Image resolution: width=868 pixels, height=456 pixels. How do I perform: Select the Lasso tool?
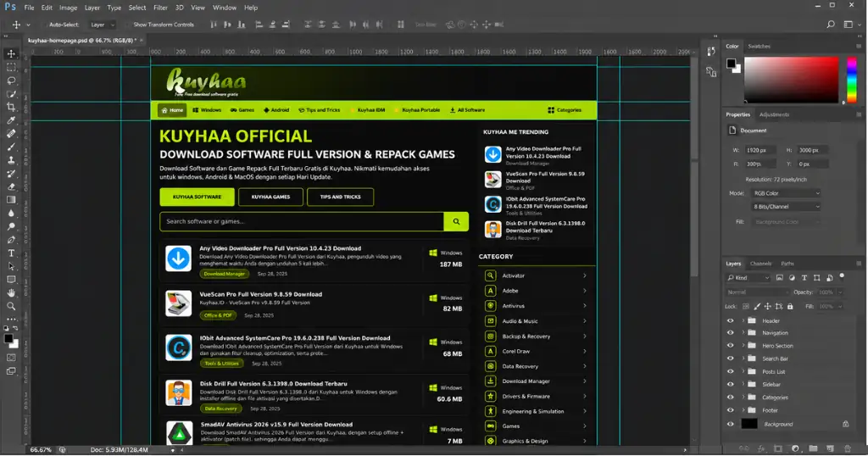(11, 81)
